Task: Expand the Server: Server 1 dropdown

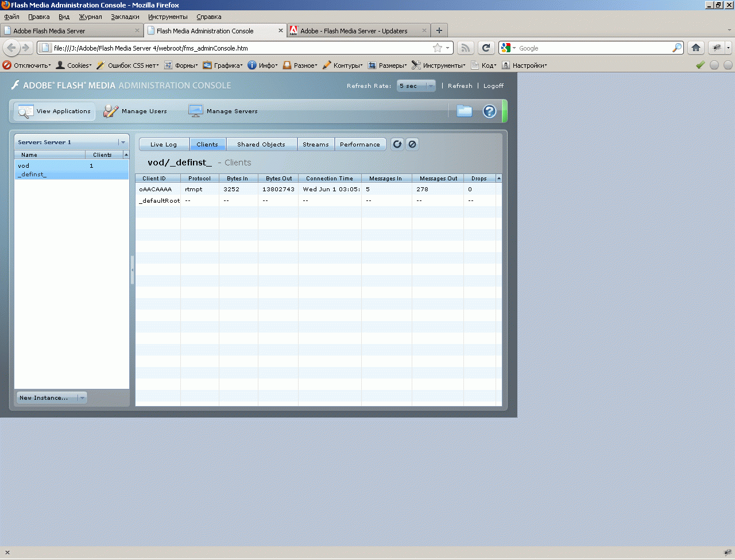Action: click(71, 142)
